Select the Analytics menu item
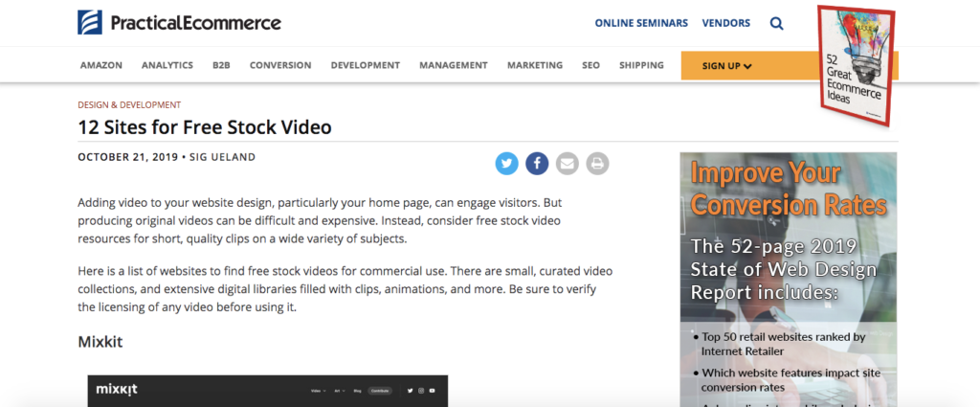The image size is (980, 407). (x=167, y=65)
